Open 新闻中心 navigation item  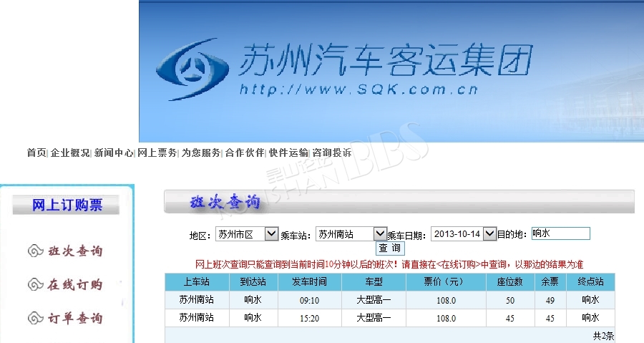[x=113, y=153]
